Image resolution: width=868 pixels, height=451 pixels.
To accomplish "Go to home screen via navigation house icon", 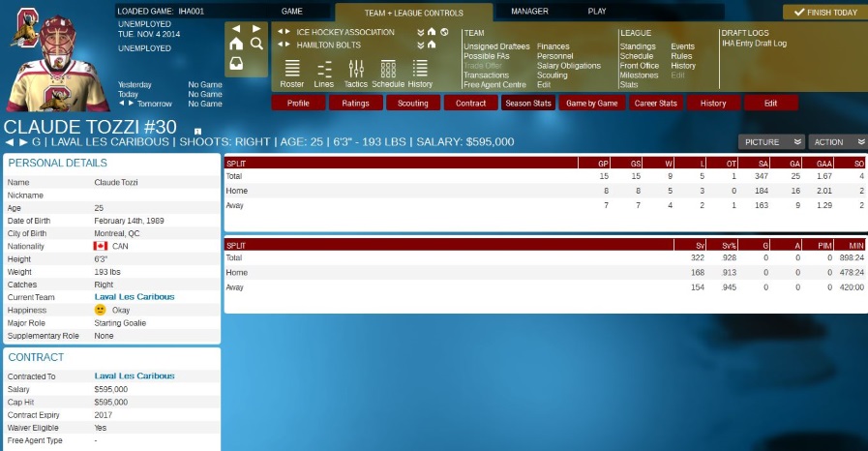I will pyautogui.click(x=236, y=44).
